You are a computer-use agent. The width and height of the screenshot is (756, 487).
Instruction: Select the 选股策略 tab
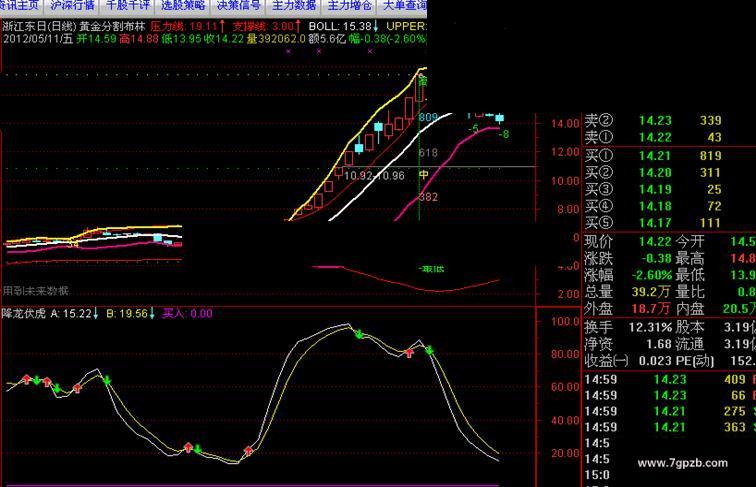[183, 5]
